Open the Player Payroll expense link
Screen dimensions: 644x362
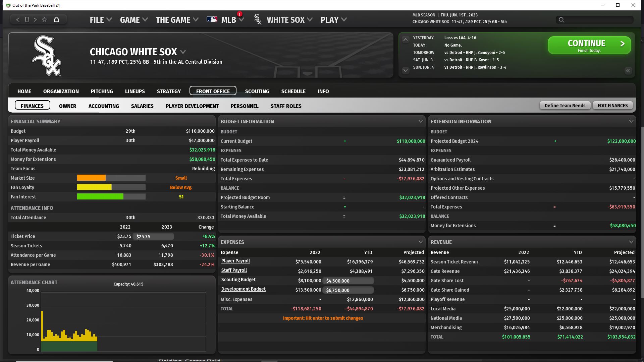235,261
